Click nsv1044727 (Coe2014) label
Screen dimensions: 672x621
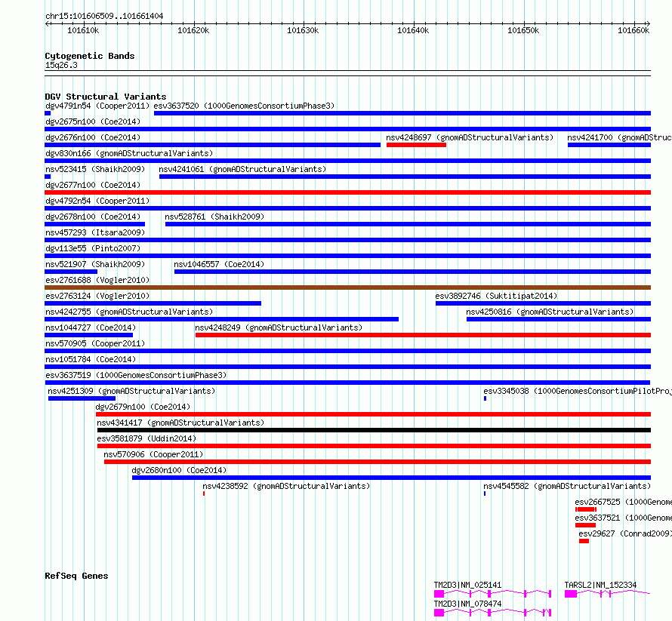click(x=91, y=327)
